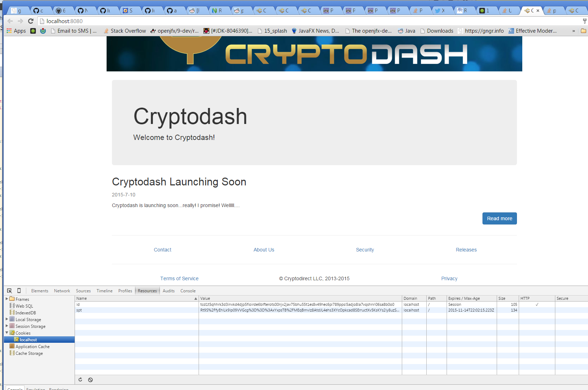Go back with browser back arrow
This screenshot has width=588, height=390.
[x=10, y=21]
